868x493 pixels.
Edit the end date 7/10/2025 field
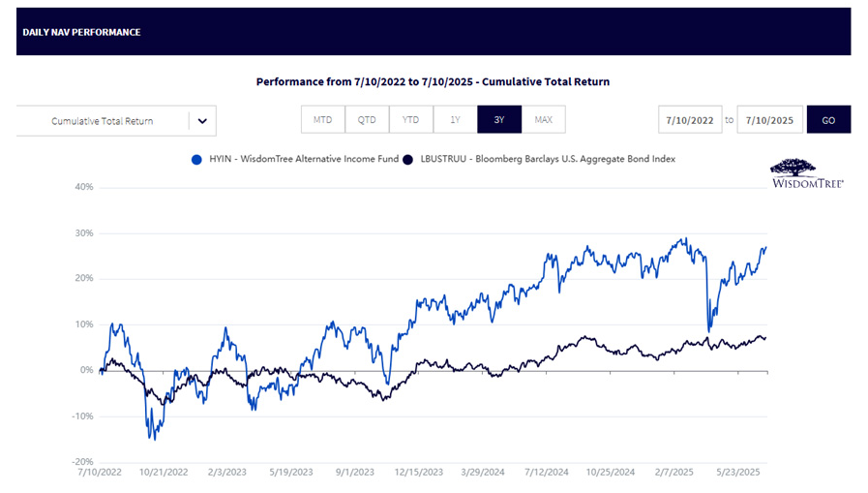click(x=769, y=120)
